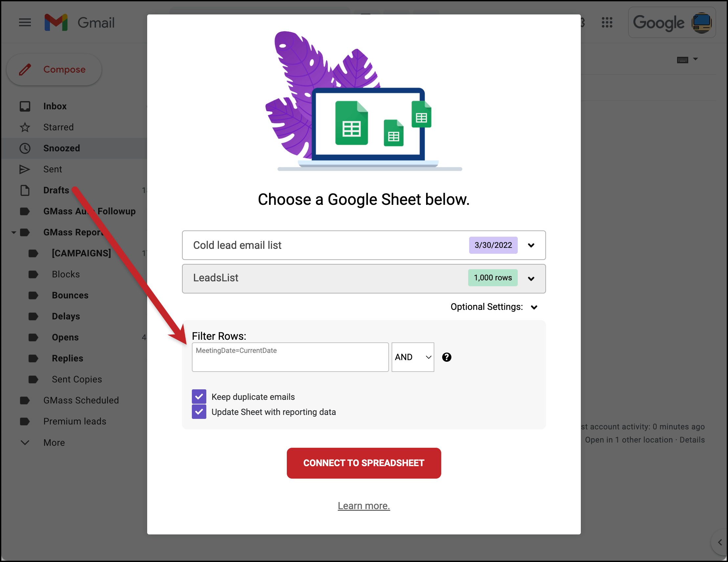Open the Inbox folder
728x562 pixels.
point(55,106)
